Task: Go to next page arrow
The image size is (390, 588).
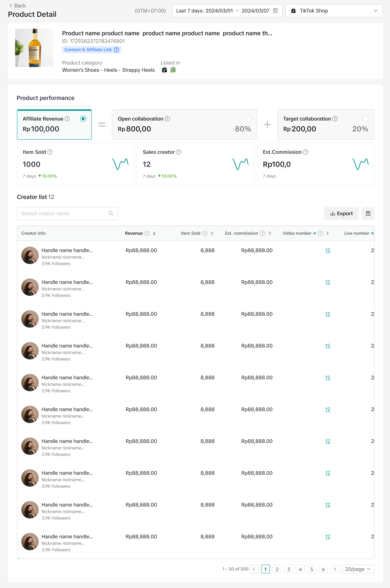Action: tap(335, 569)
